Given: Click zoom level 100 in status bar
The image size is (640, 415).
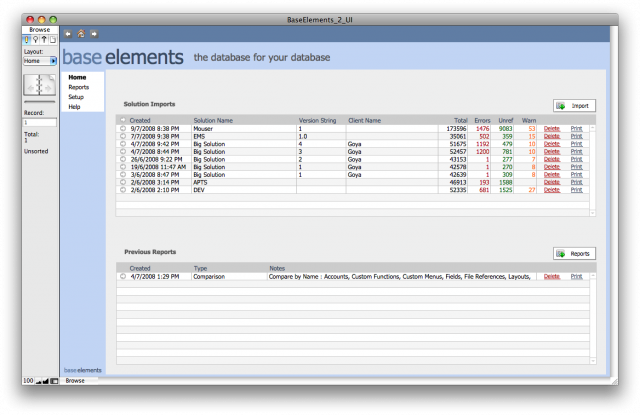Looking at the screenshot, I should [x=28, y=381].
